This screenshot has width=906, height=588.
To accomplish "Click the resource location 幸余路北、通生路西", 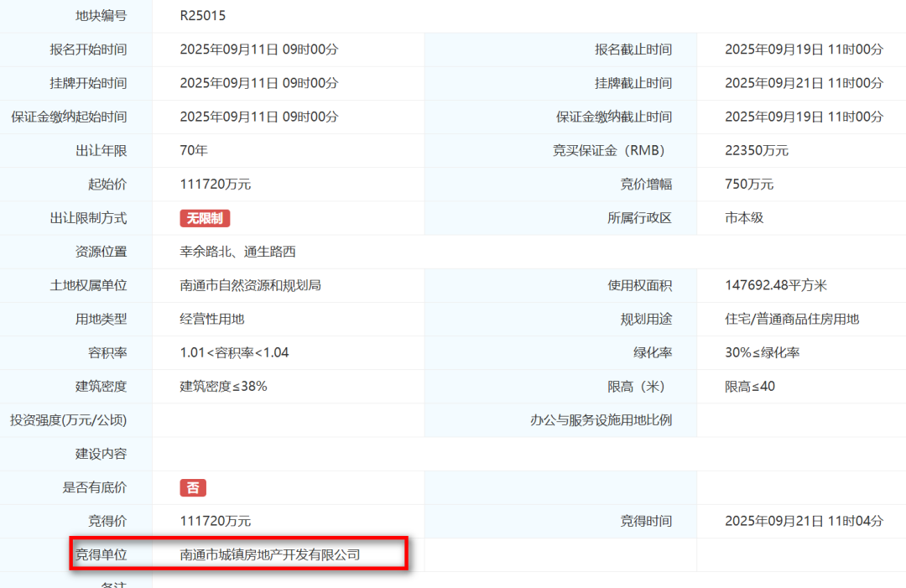I will click(x=237, y=252).
